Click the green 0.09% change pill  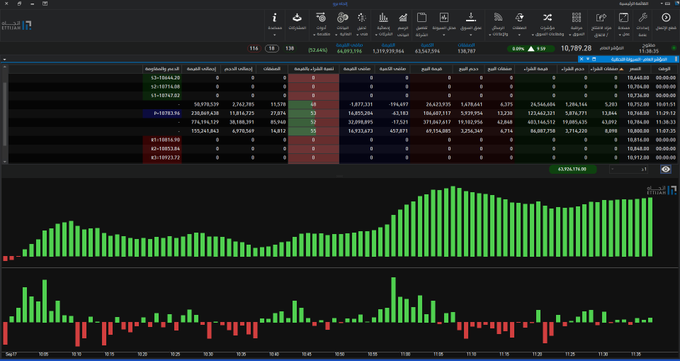[x=531, y=49]
